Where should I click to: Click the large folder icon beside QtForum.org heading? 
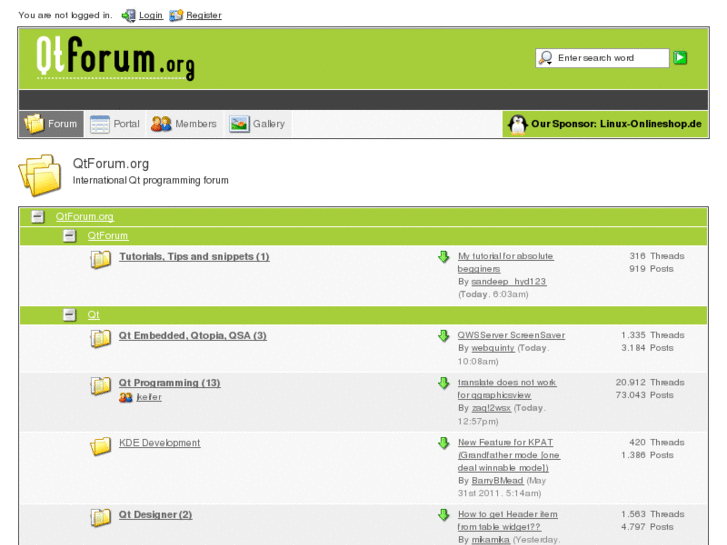click(x=40, y=175)
